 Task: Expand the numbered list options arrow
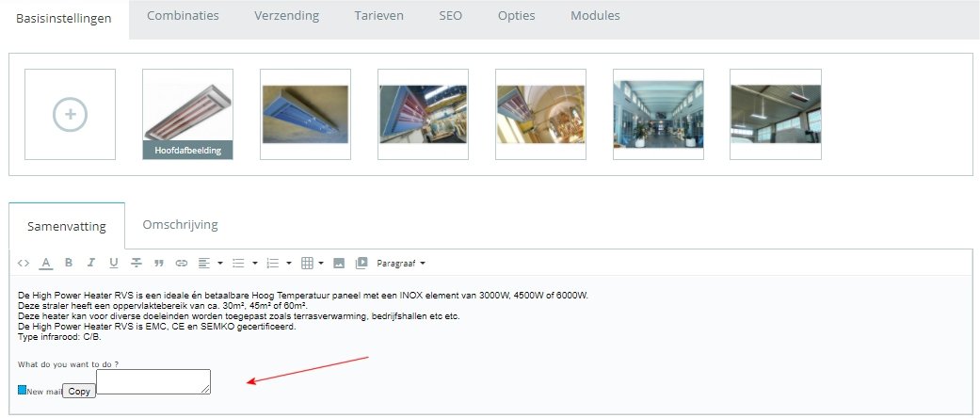[289, 263]
